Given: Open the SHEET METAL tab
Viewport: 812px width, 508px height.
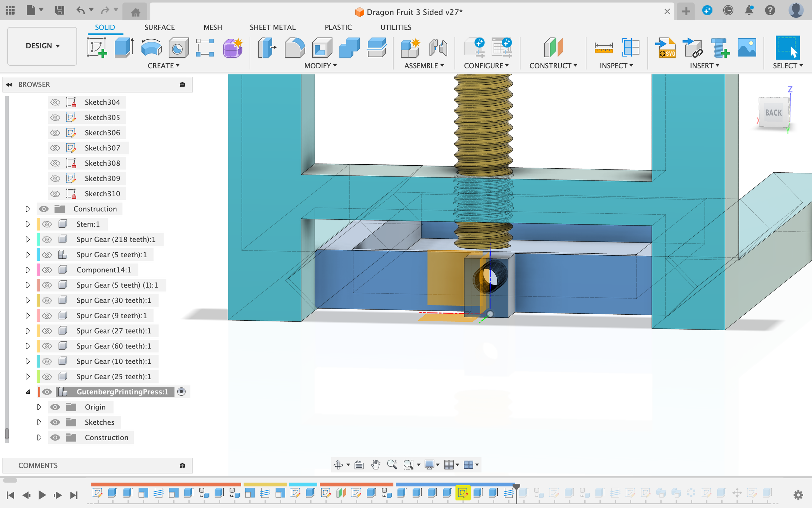Looking at the screenshot, I should 272,27.
